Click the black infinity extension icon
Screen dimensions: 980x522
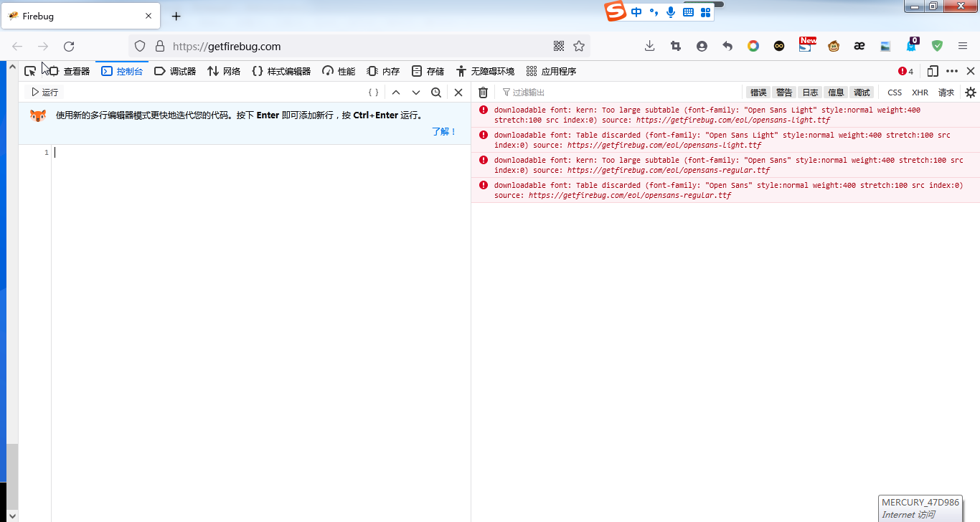point(779,46)
